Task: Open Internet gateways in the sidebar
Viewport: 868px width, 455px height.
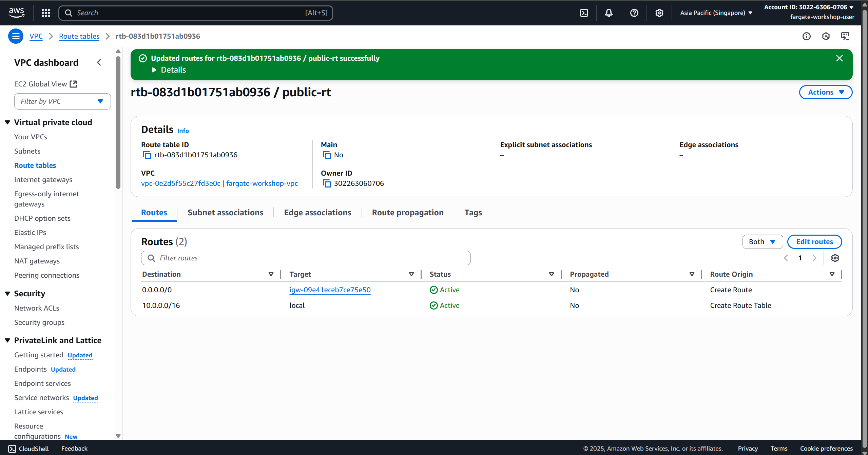Action: [x=43, y=180]
